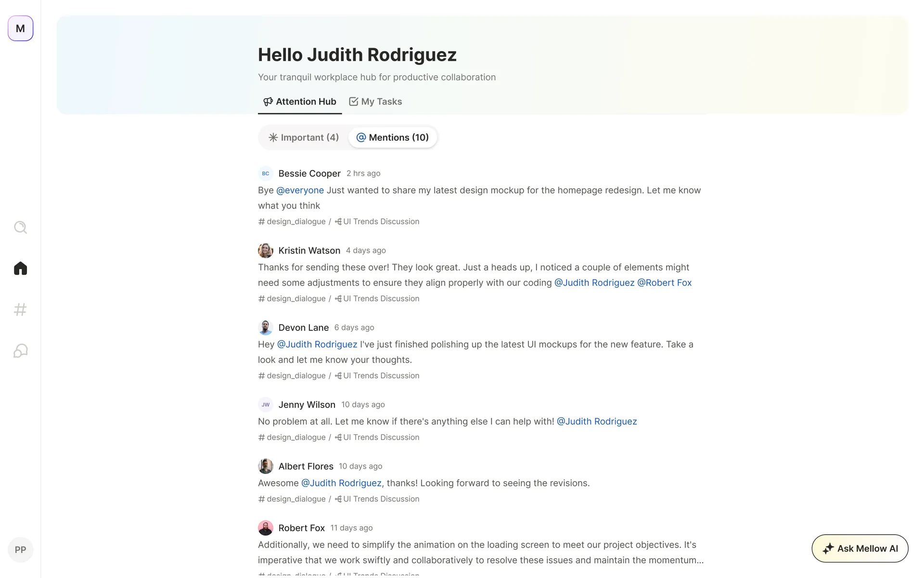Select the Bessie Cooper sender name
This screenshot has height=578, width=924.
309,173
